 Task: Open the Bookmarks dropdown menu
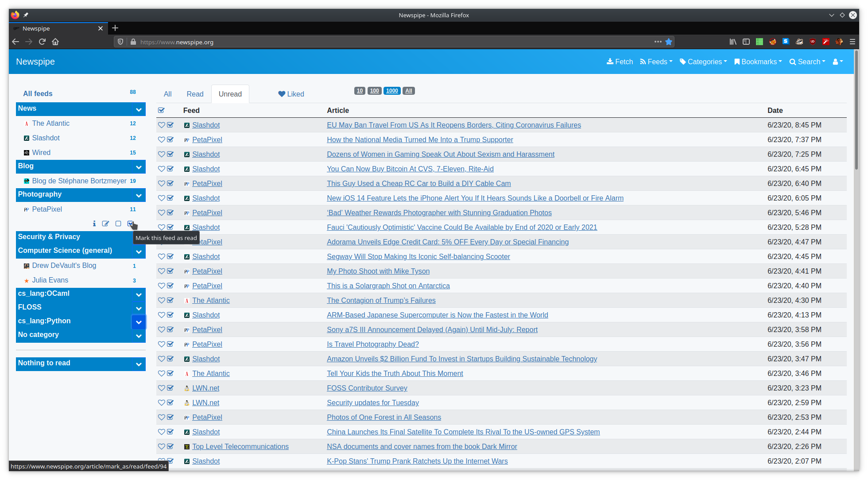point(758,62)
